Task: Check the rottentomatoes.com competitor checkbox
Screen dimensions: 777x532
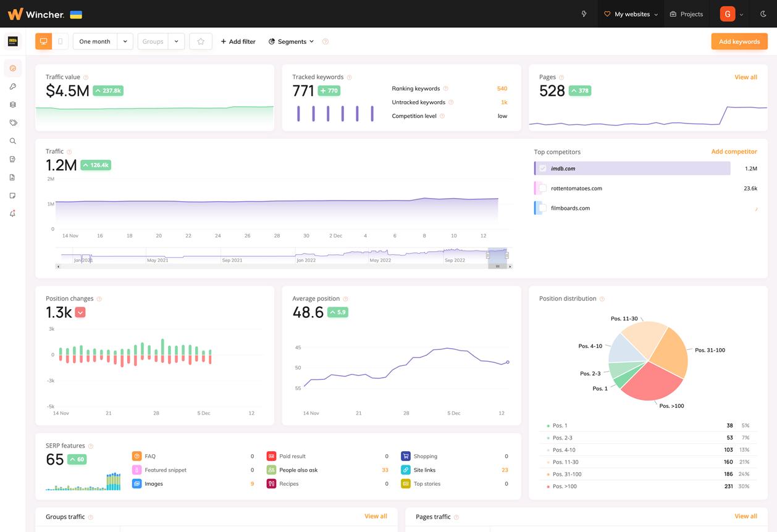Action: tap(542, 188)
